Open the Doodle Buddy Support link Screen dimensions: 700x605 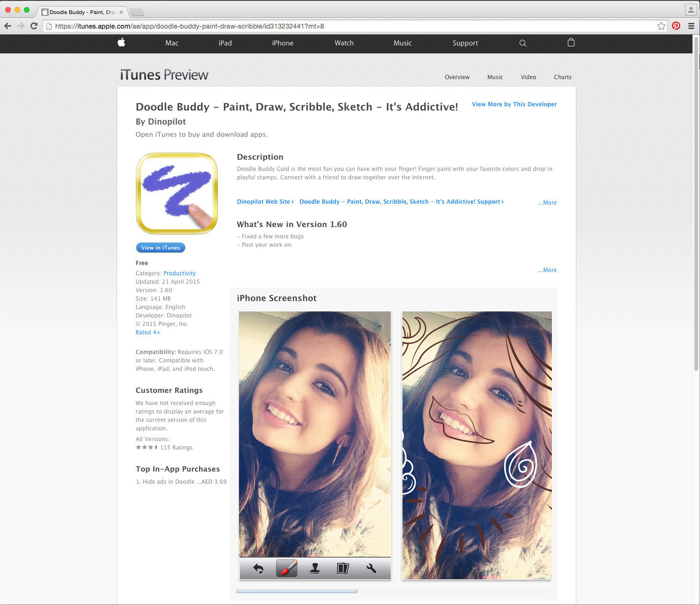point(402,202)
